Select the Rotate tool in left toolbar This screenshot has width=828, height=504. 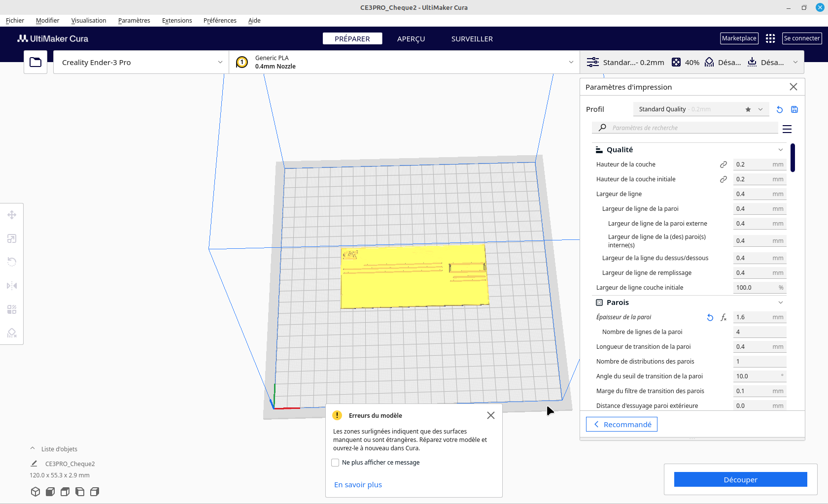[12, 262]
